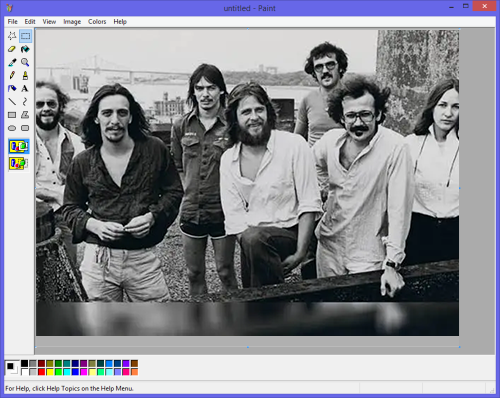Image resolution: width=500 pixels, height=398 pixels.
Task: Choose the Pencil tool
Action: tap(12, 75)
